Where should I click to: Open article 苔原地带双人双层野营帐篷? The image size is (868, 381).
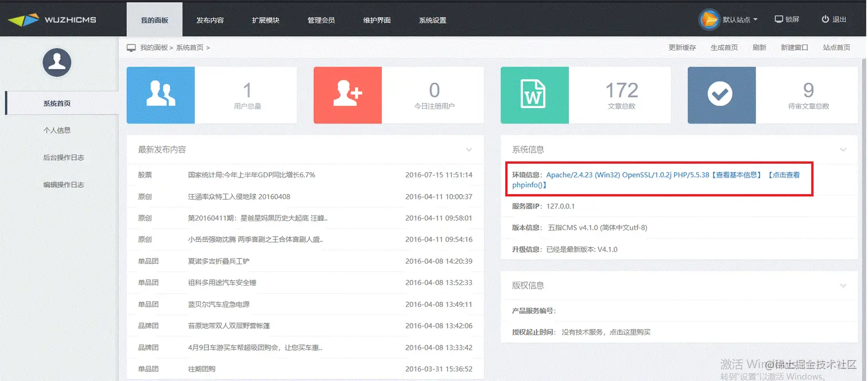pyautogui.click(x=229, y=326)
